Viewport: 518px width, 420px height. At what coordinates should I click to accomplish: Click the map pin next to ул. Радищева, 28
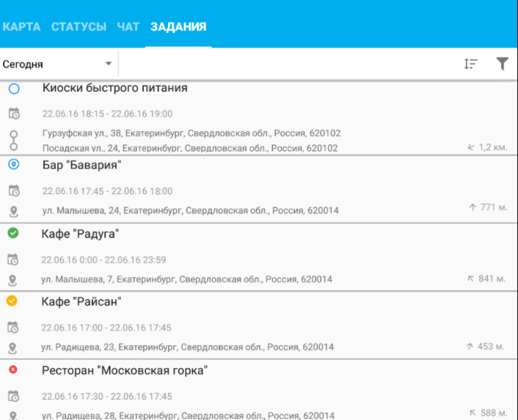point(13,416)
